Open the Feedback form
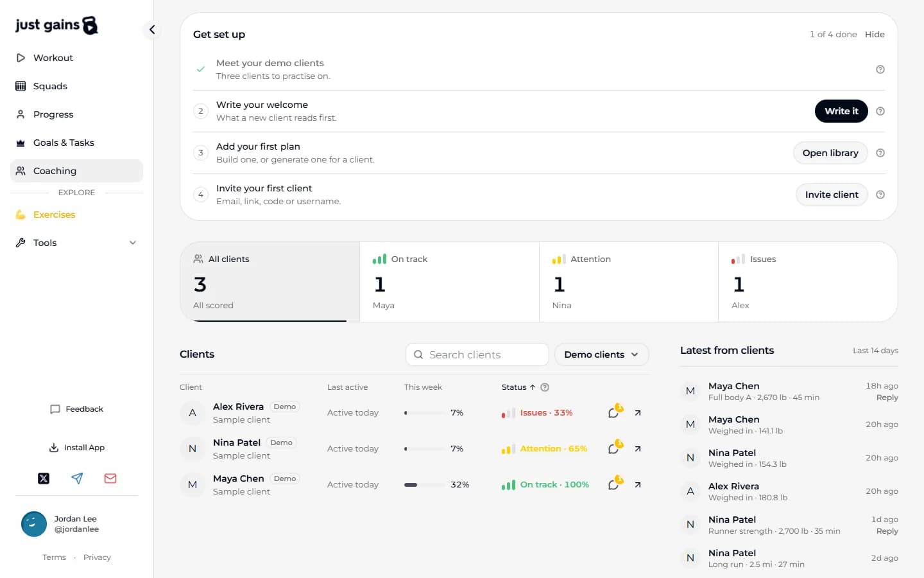The width and height of the screenshot is (924, 578). (x=76, y=409)
